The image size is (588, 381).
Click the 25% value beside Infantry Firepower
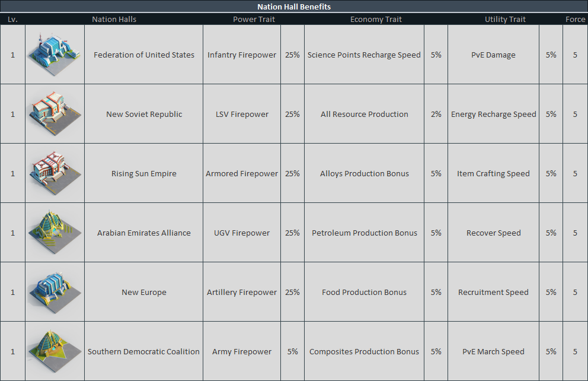pos(292,55)
